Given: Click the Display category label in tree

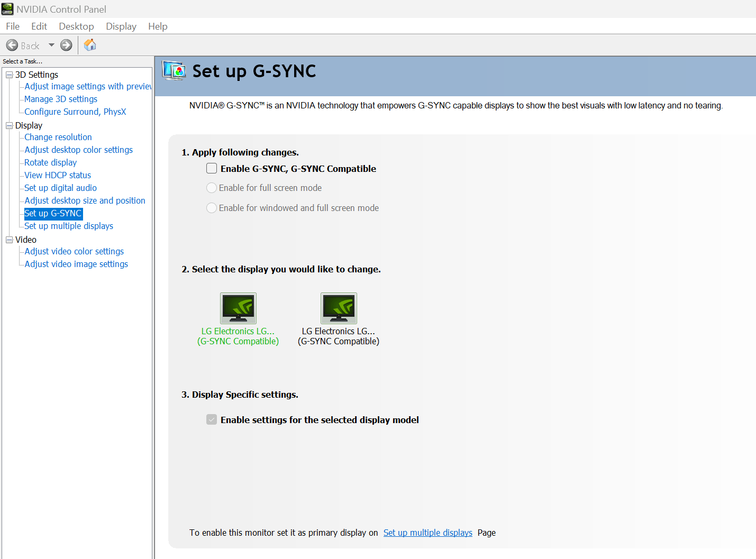Looking at the screenshot, I should (29, 125).
